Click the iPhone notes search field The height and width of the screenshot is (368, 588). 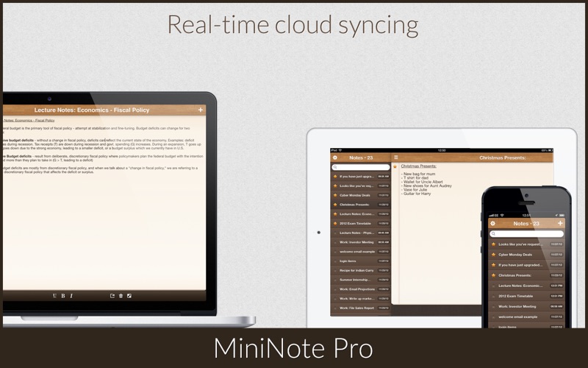click(526, 234)
